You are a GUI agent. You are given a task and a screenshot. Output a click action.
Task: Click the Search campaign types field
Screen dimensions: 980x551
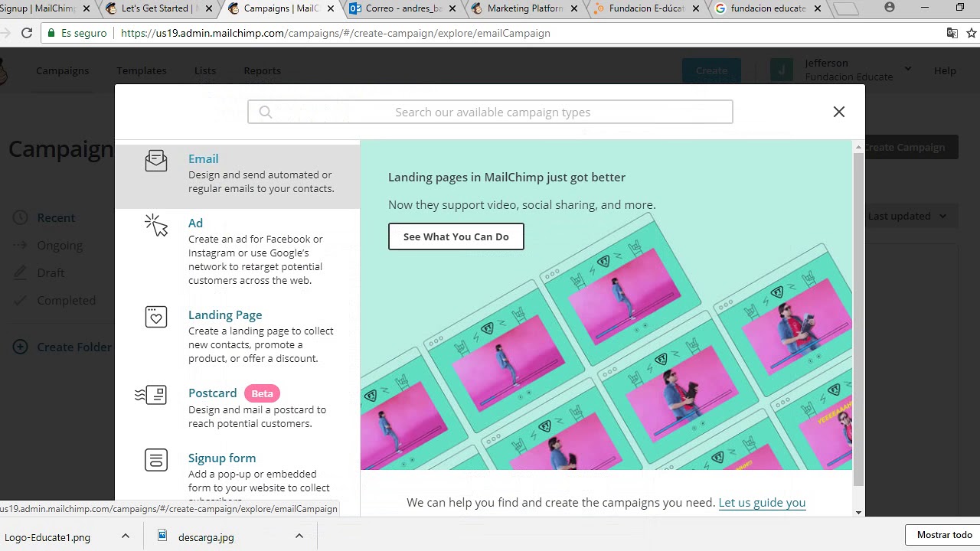(490, 112)
